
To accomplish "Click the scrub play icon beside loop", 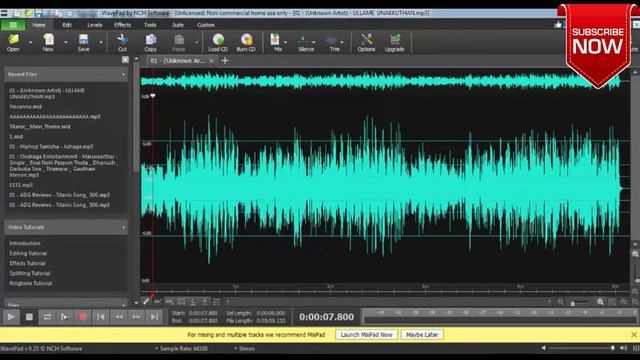I will click(x=64, y=317).
